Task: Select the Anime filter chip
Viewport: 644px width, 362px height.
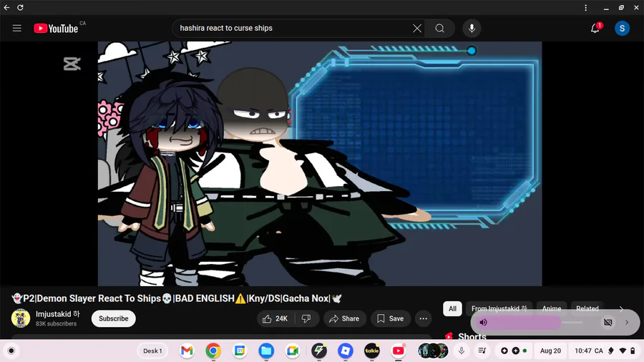Action: 551,308
